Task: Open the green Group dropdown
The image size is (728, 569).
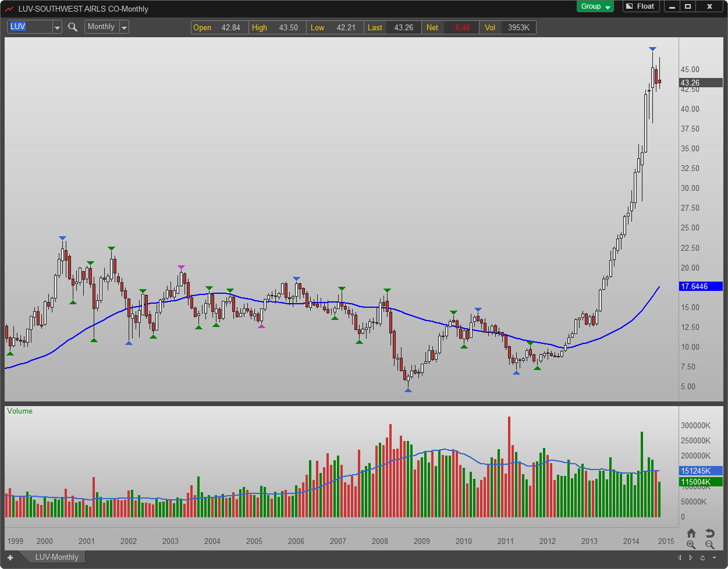Action: 595,6
